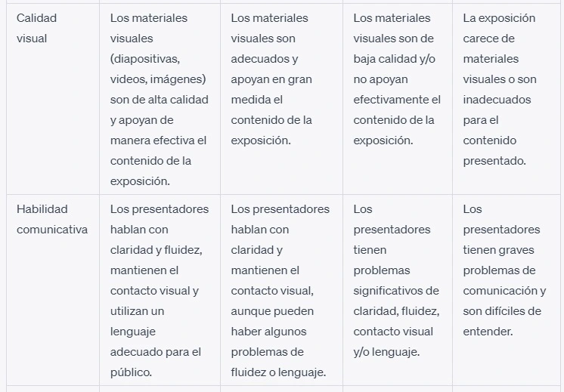The image size is (564, 392).
Task: Click the word "inadecuados" in the last column
Action: click(497, 100)
